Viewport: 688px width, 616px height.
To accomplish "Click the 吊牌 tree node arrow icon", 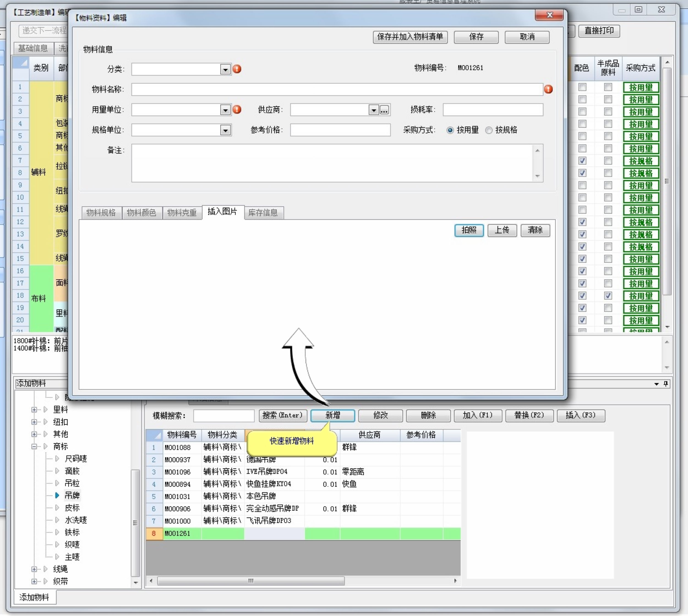I will [x=57, y=495].
